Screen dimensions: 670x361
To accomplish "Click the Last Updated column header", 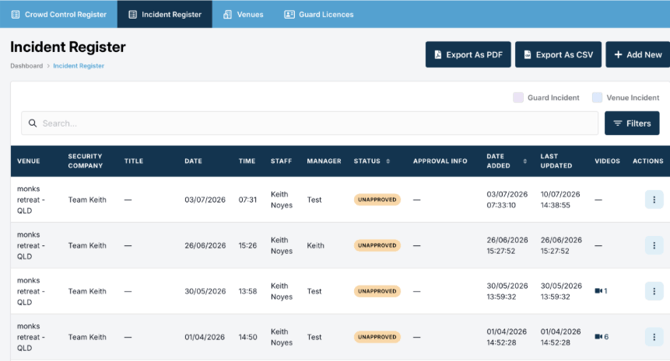I will (x=556, y=161).
